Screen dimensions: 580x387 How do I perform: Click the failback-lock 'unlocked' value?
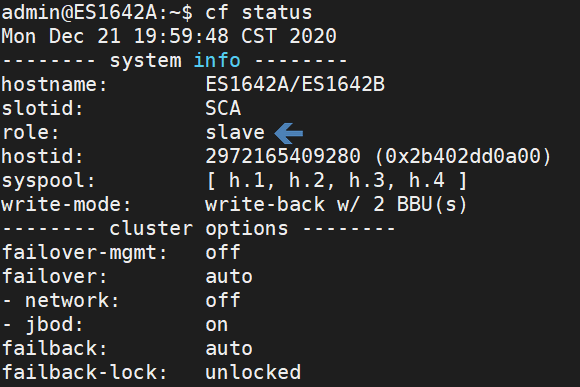[x=253, y=372]
